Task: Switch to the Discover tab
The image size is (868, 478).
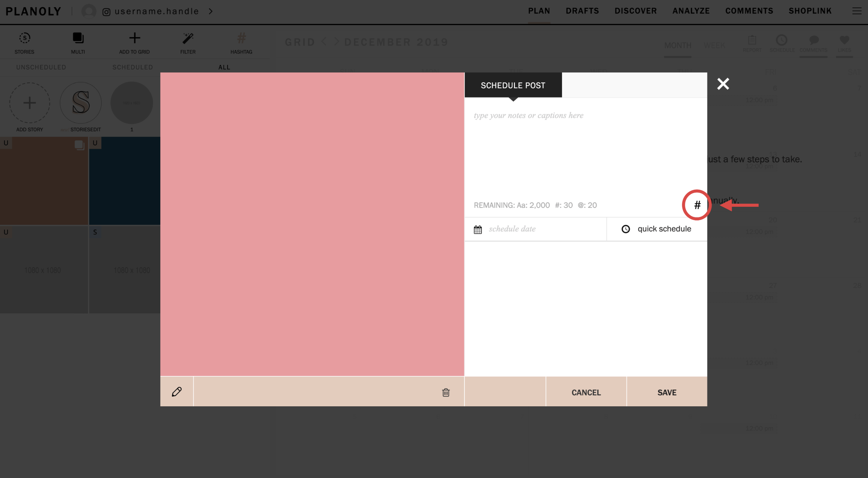Action: [x=636, y=11]
